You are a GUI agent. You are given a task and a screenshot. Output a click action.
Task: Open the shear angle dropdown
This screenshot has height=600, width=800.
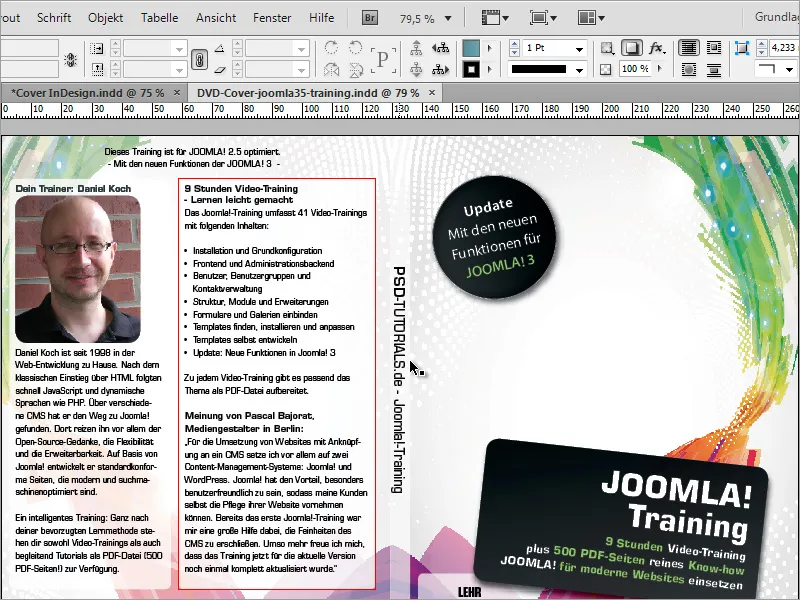coord(302,69)
